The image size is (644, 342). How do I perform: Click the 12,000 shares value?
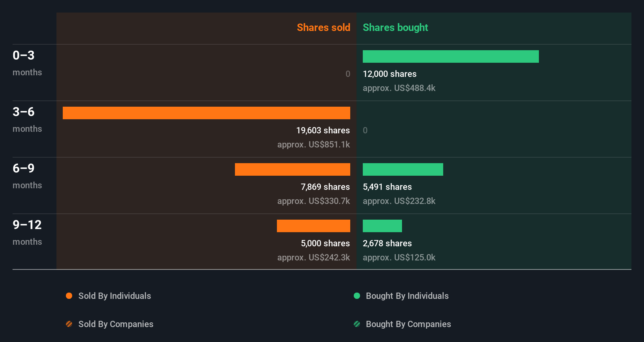[x=389, y=74]
